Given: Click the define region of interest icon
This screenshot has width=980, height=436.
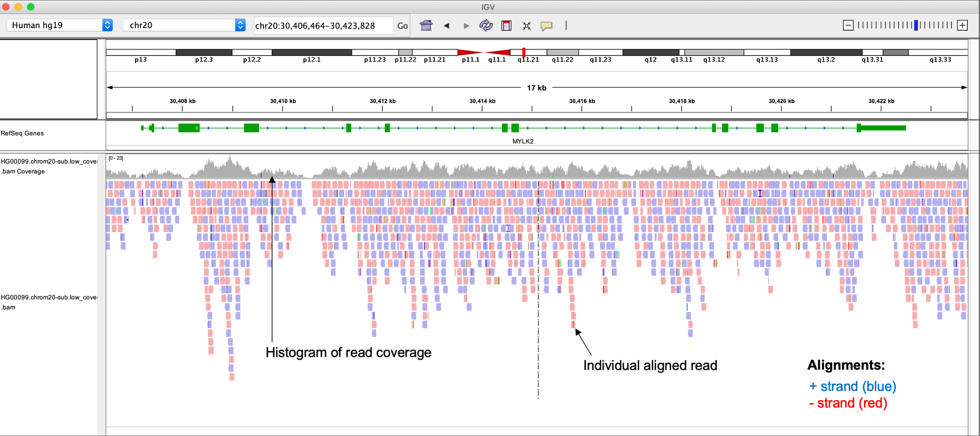Looking at the screenshot, I should [506, 26].
